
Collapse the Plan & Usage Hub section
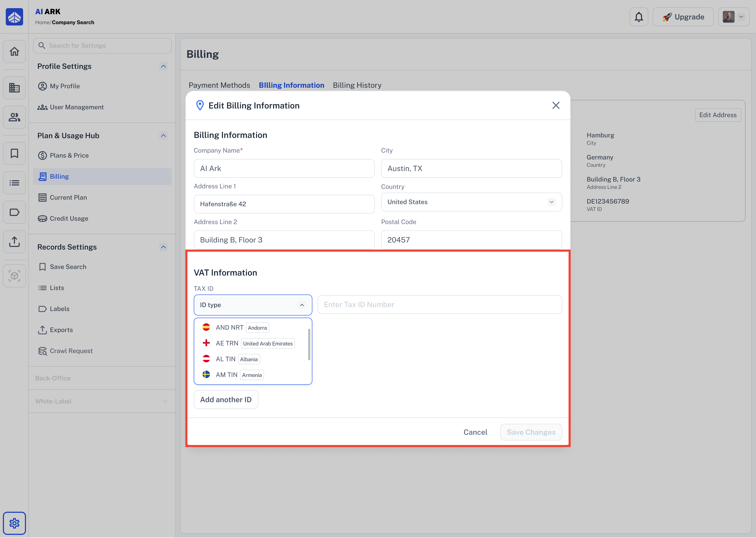tap(163, 136)
